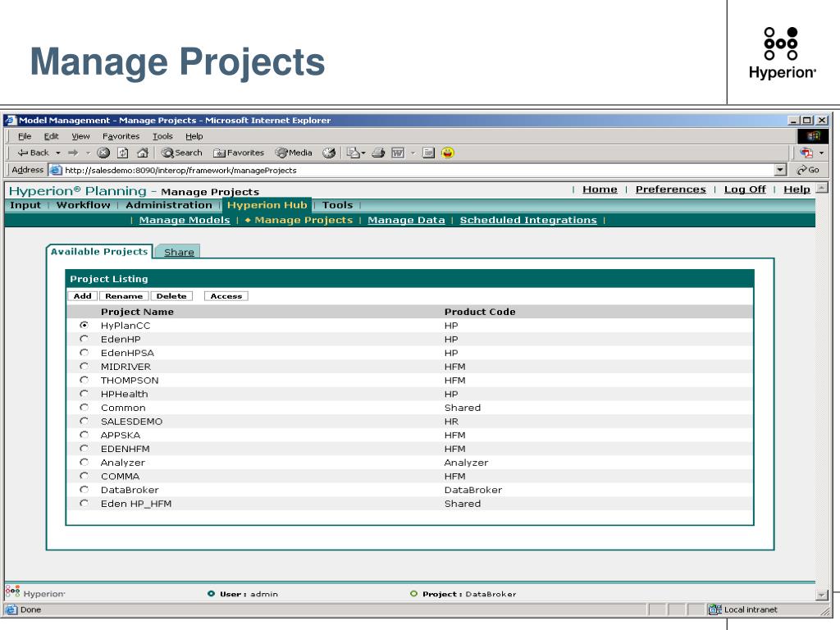Open the Preferences link
The width and height of the screenshot is (840, 630).
point(671,189)
